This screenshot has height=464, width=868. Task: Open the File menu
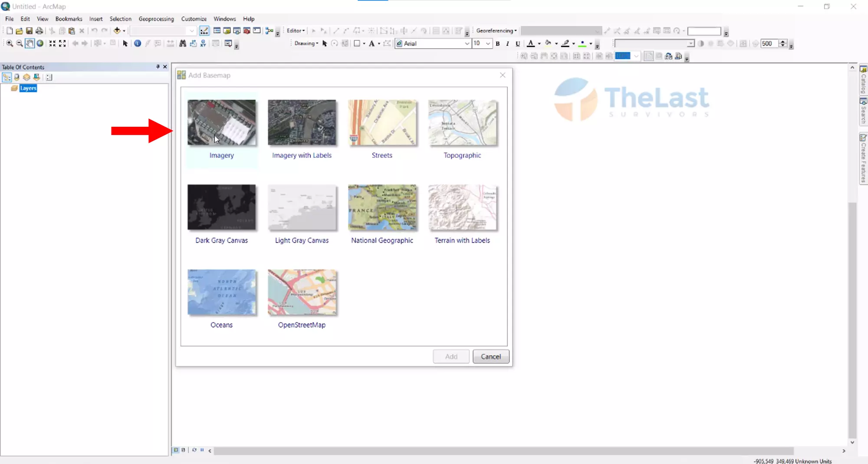[9, 19]
